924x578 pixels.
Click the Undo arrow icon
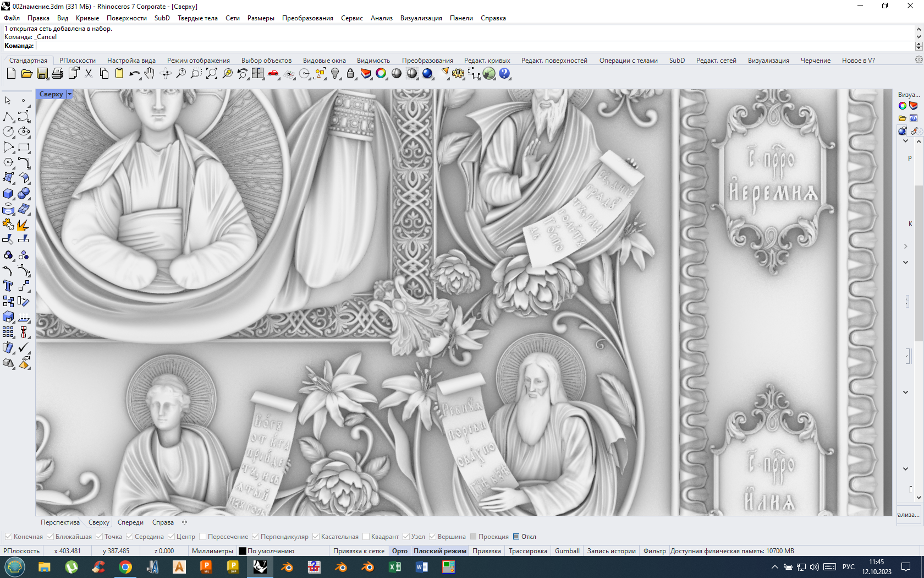point(134,73)
